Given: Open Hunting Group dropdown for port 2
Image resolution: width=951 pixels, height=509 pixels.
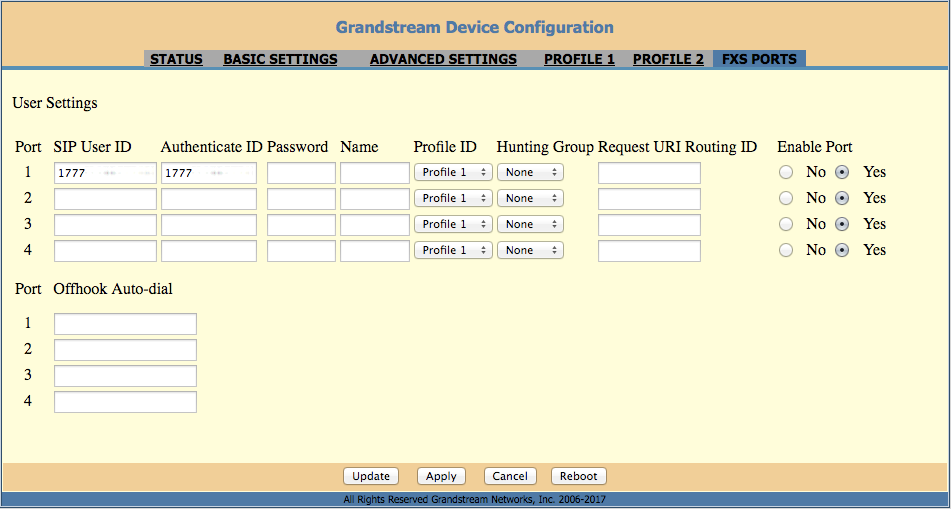Looking at the screenshot, I should [x=530, y=198].
